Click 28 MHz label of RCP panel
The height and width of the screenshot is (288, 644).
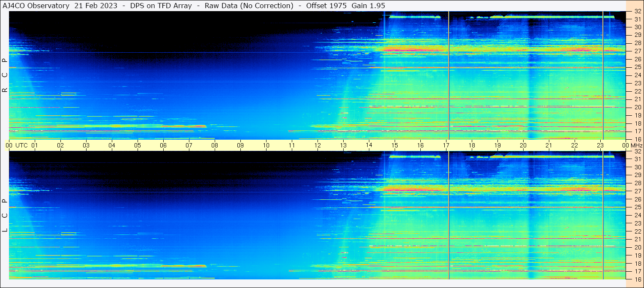(x=638, y=43)
